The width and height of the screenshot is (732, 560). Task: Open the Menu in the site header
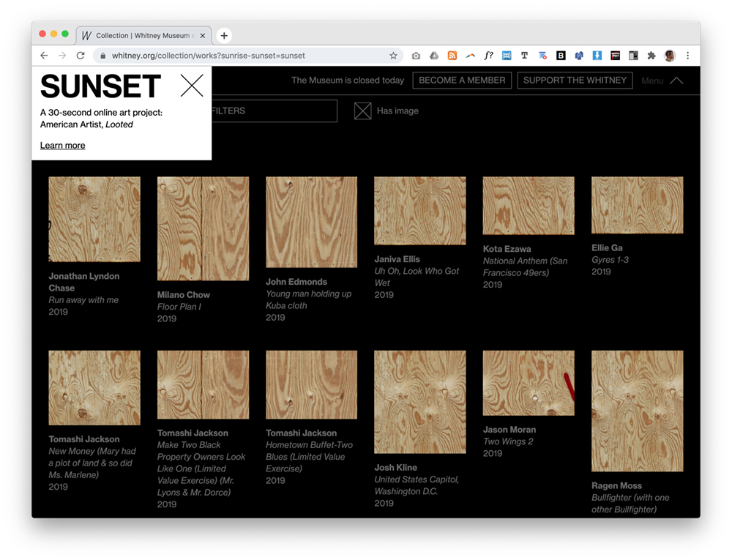pyautogui.click(x=652, y=81)
